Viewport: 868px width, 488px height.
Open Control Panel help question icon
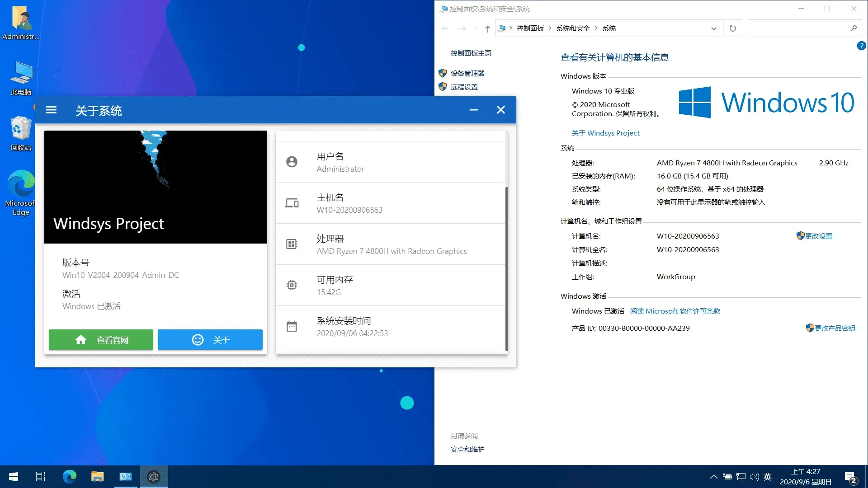tap(861, 46)
